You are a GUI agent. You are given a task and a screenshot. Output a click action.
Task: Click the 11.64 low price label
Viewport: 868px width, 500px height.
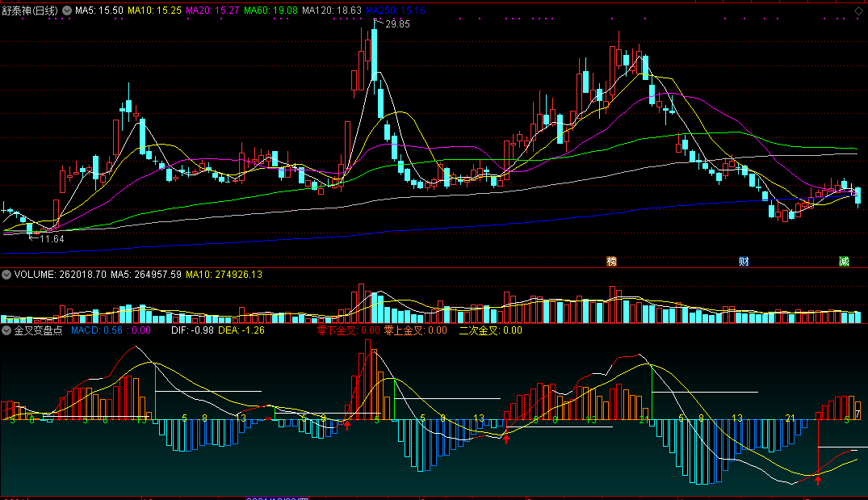52,239
